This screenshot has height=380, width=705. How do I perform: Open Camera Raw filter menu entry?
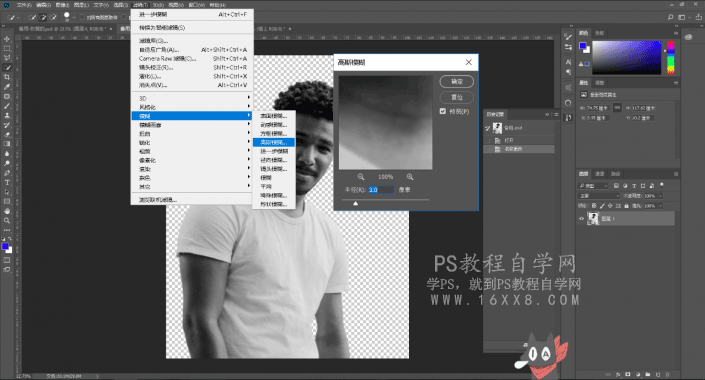coord(192,58)
